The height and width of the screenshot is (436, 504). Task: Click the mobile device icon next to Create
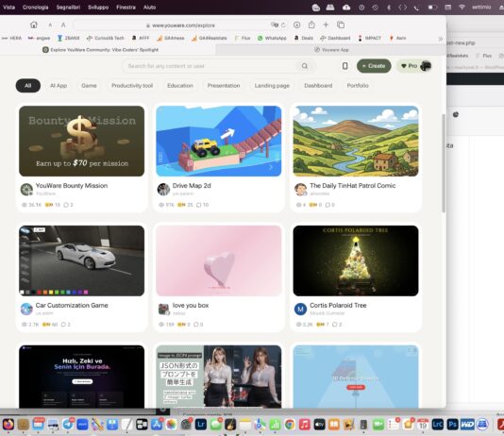[344, 66]
